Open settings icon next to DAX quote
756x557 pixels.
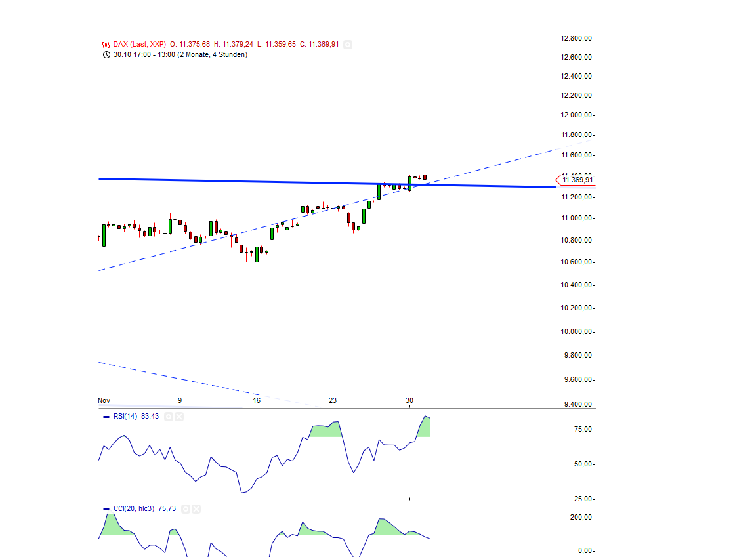click(348, 45)
